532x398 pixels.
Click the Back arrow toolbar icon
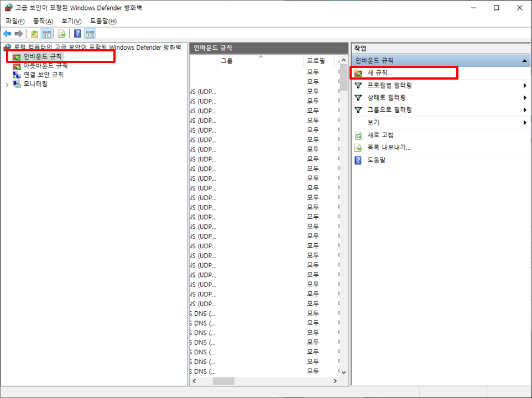pos(7,34)
